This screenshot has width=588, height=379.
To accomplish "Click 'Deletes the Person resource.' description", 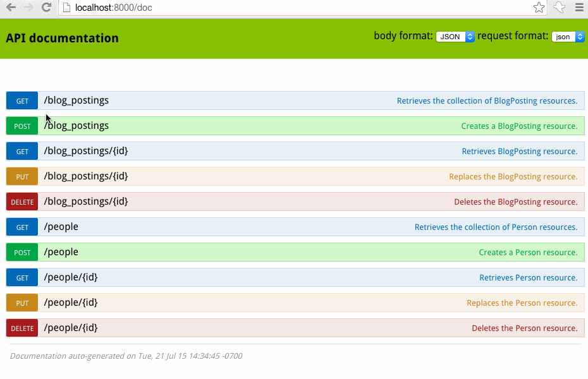I will [x=525, y=328].
